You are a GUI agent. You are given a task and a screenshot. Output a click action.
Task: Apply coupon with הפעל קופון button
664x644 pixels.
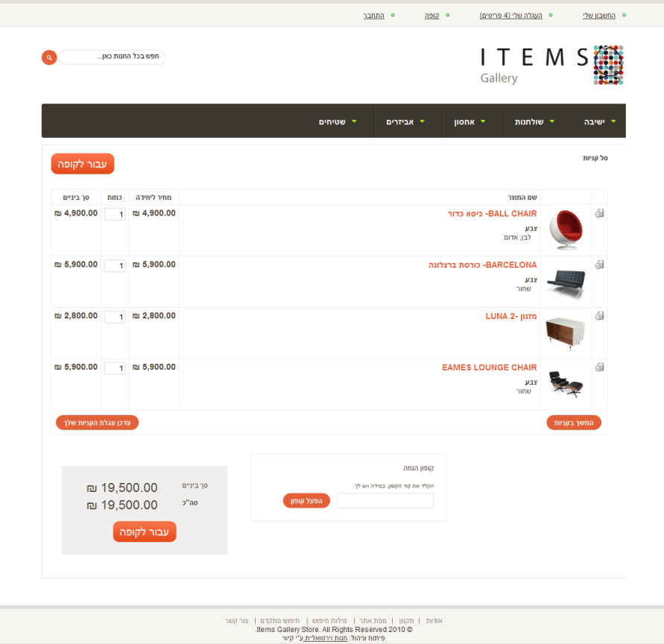[x=306, y=500]
